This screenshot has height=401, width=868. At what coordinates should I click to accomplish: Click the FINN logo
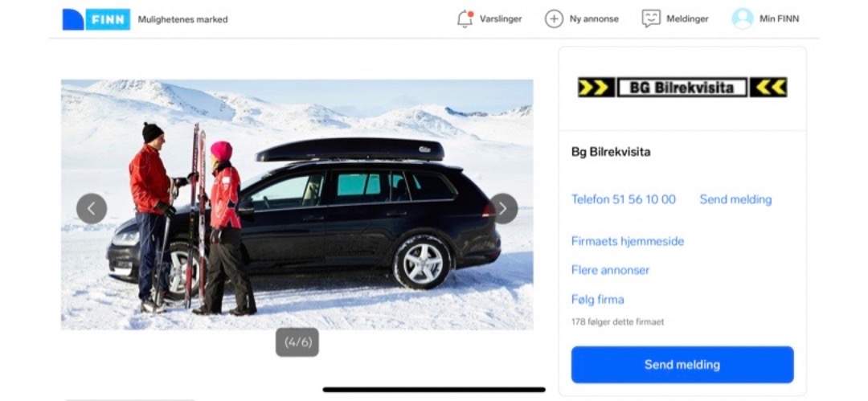pos(96,19)
